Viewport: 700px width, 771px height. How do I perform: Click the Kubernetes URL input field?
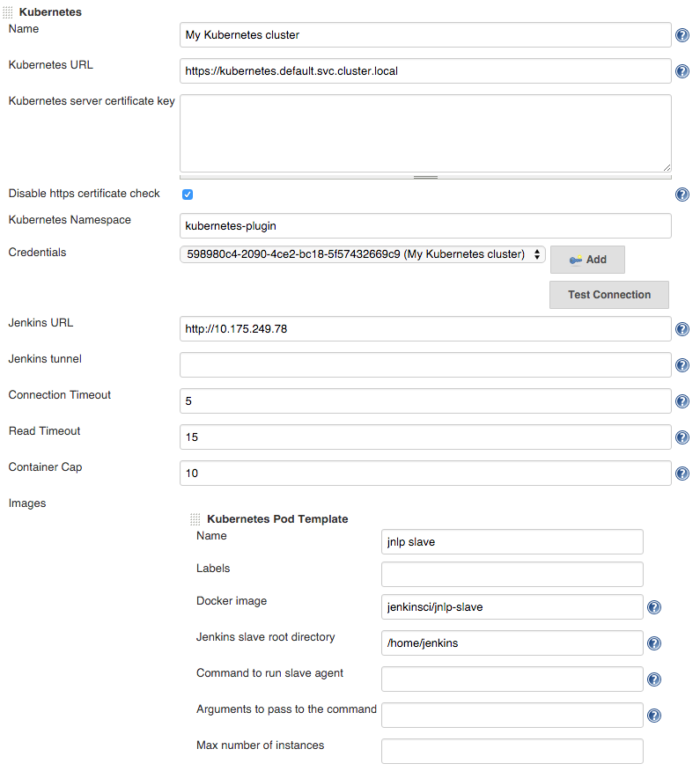[425, 70]
